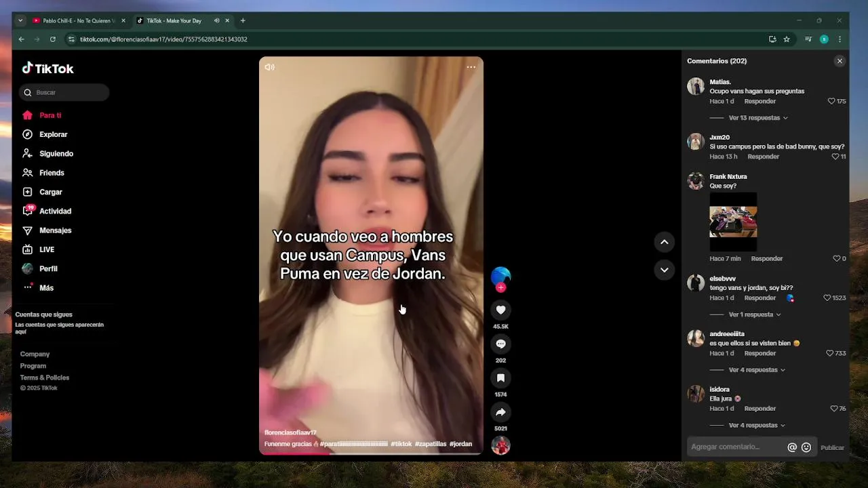Click the #tiktok hashtag
This screenshot has width=868, height=488.
tap(401, 444)
